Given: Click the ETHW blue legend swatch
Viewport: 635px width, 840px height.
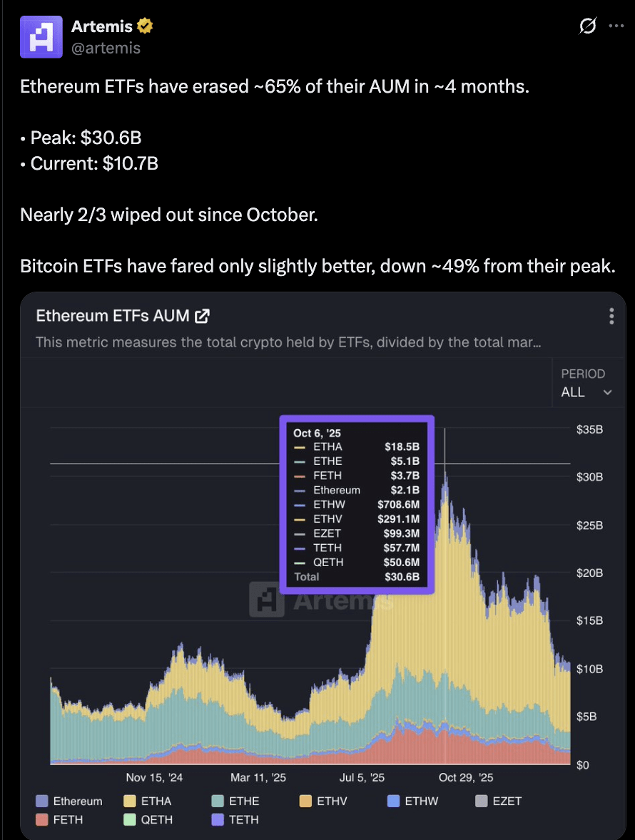Looking at the screenshot, I should [393, 801].
